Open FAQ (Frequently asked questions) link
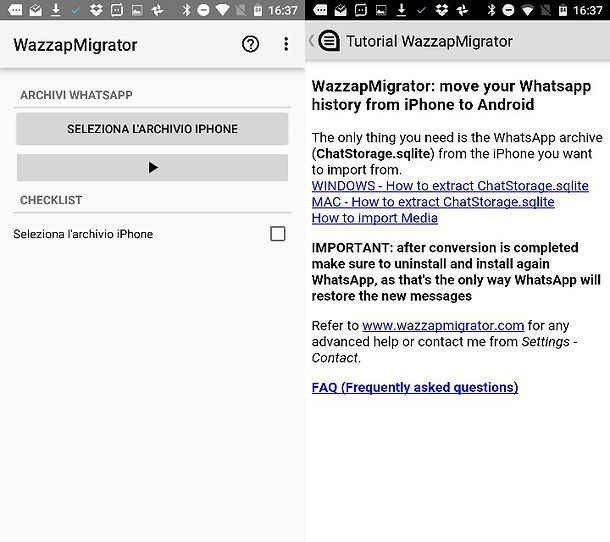Image resolution: width=610 pixels, height=542 pixels. pyautogui.click(x=415, y=387)
